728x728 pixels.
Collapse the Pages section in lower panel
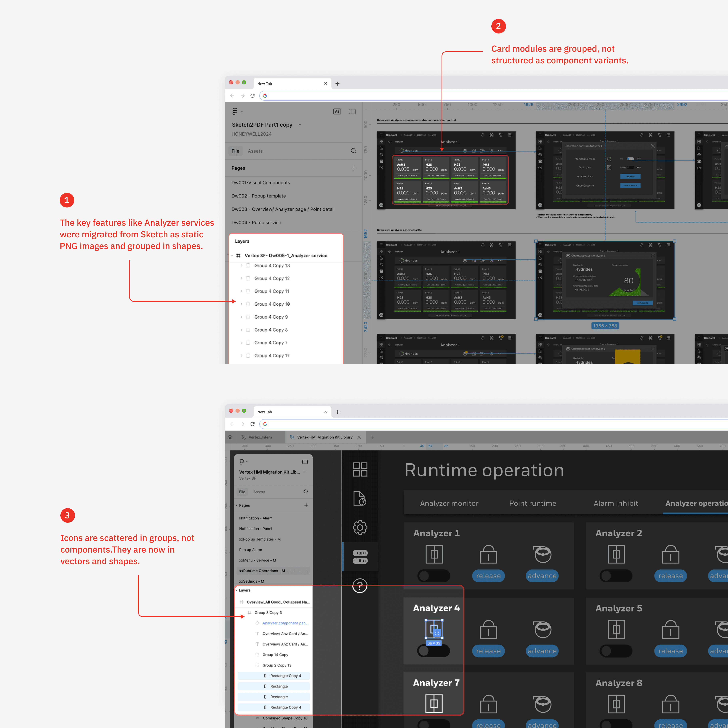coord(237,505)
